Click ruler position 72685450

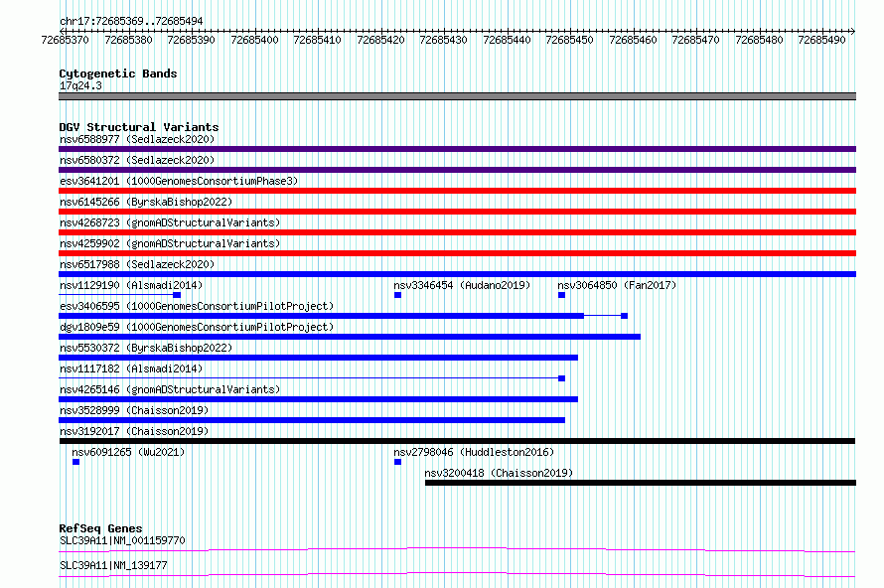(569, 40)
